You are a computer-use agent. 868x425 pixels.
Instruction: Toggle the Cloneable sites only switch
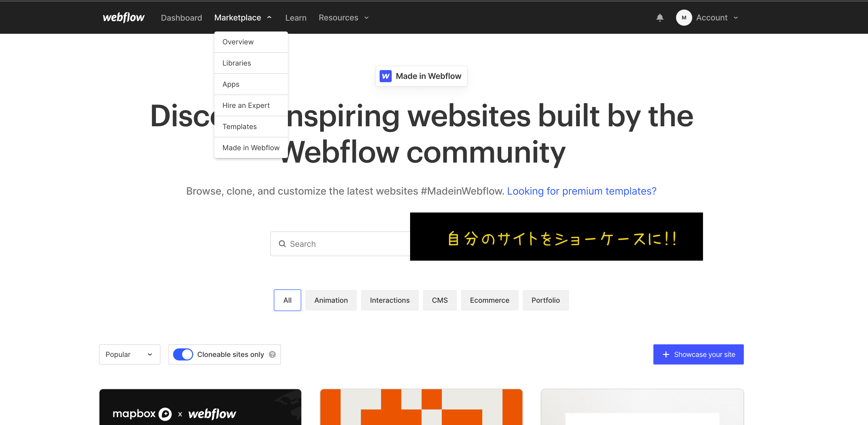183,355
